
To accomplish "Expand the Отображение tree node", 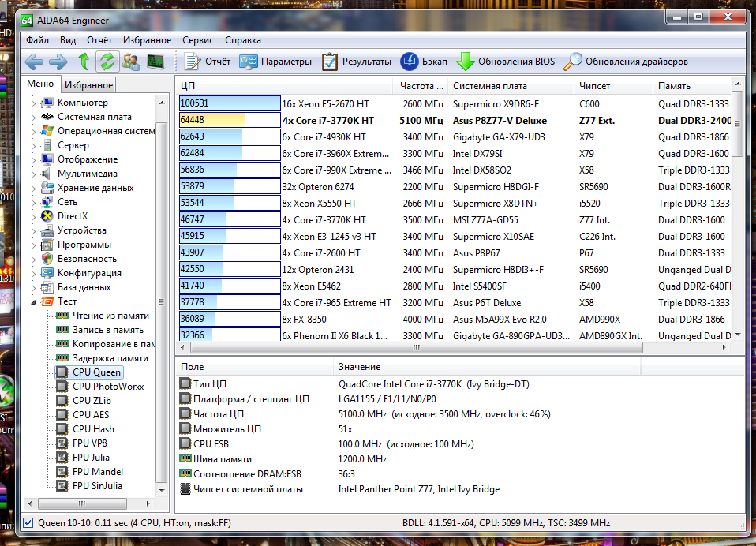I will 33,160.
